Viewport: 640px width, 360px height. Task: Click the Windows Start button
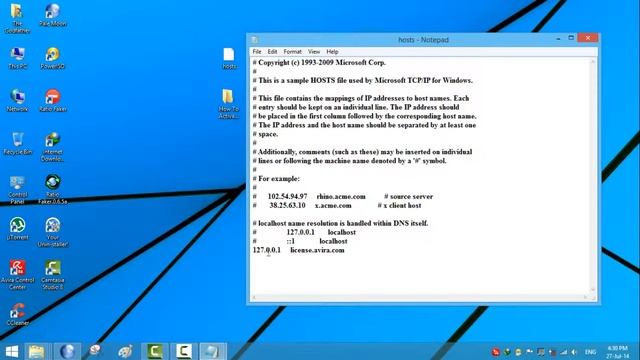click(12, 351)
